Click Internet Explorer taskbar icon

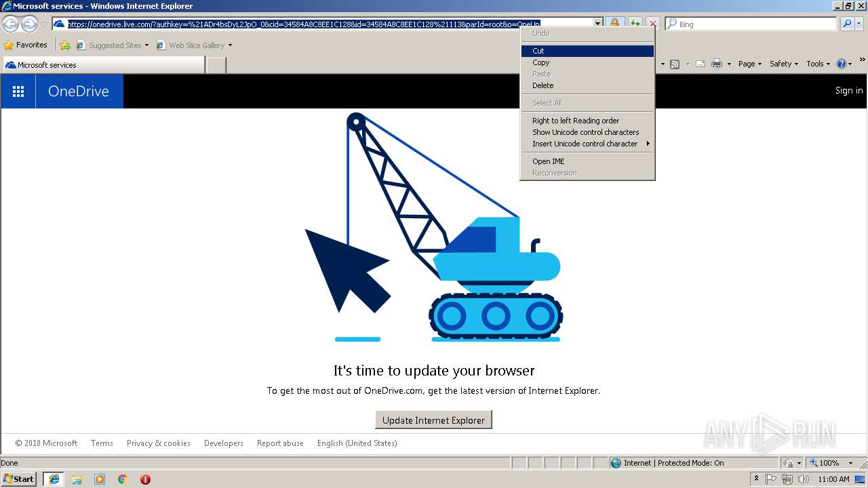(54, 479)
